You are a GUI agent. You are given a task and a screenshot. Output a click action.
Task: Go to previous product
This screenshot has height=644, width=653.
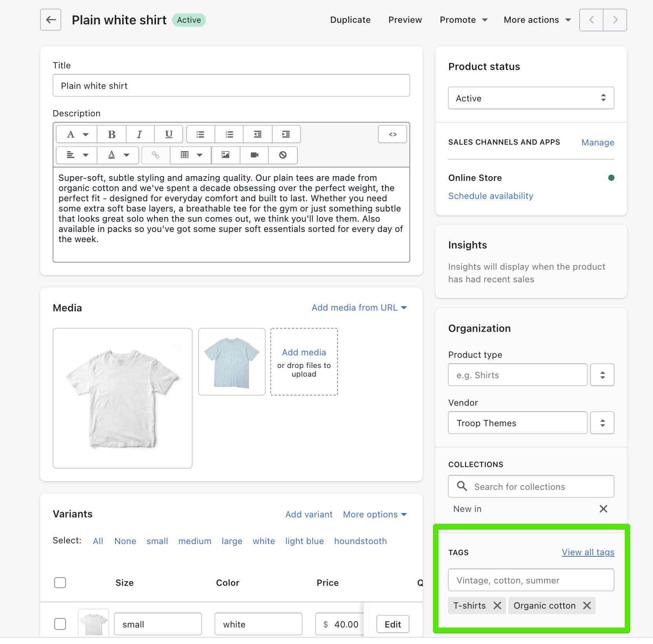pyautogui.click(x=591, y=20)
